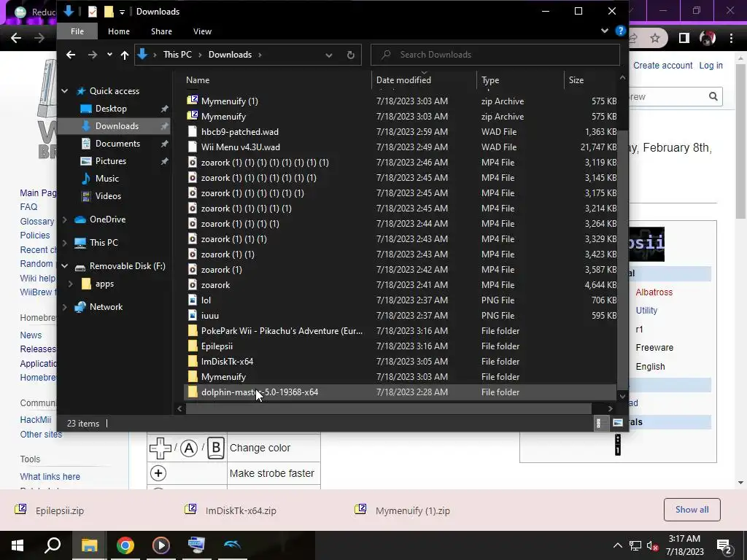This screenshot has width=747, height=560.
Task: Open Windows taskbar search
Action: tap(53, 545)
